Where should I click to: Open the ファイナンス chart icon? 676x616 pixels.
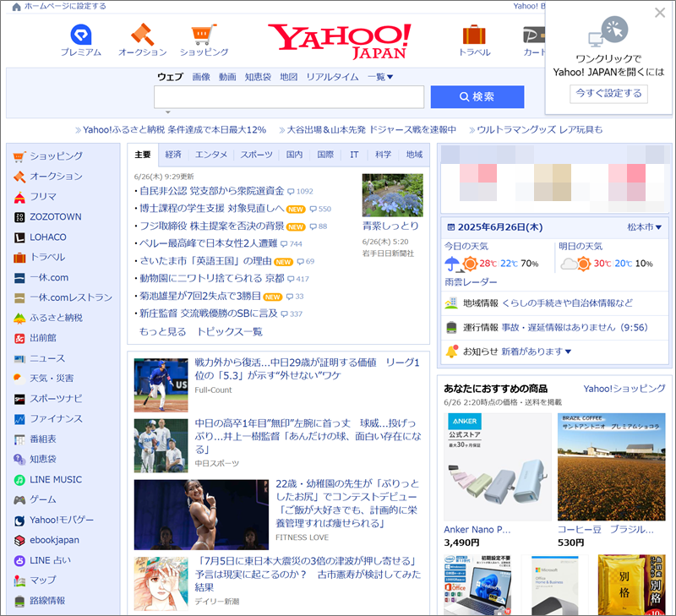19,419
